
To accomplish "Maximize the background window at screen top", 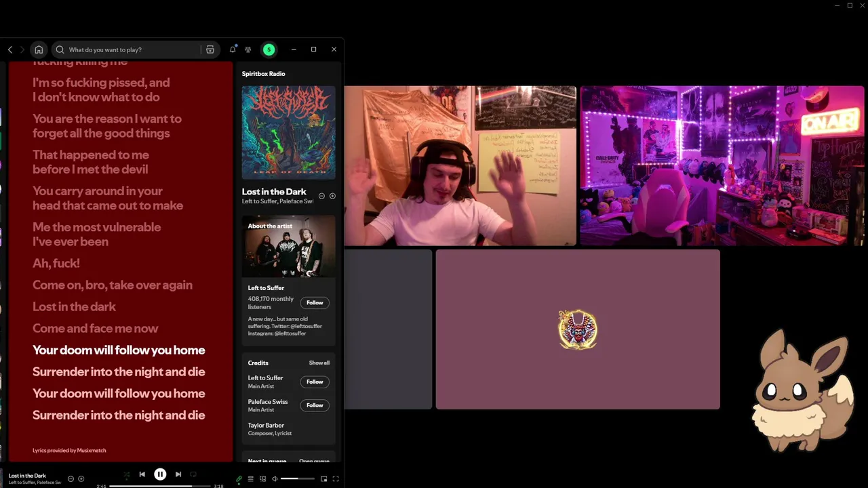I will [x=850, y=5].
